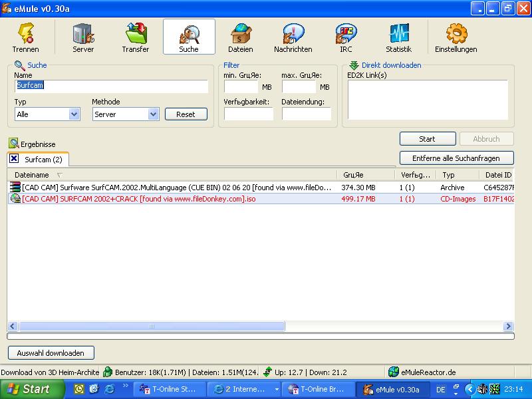Click the Reset button
The width and height of the screenshot is (532, 399).
coord(186,114)
